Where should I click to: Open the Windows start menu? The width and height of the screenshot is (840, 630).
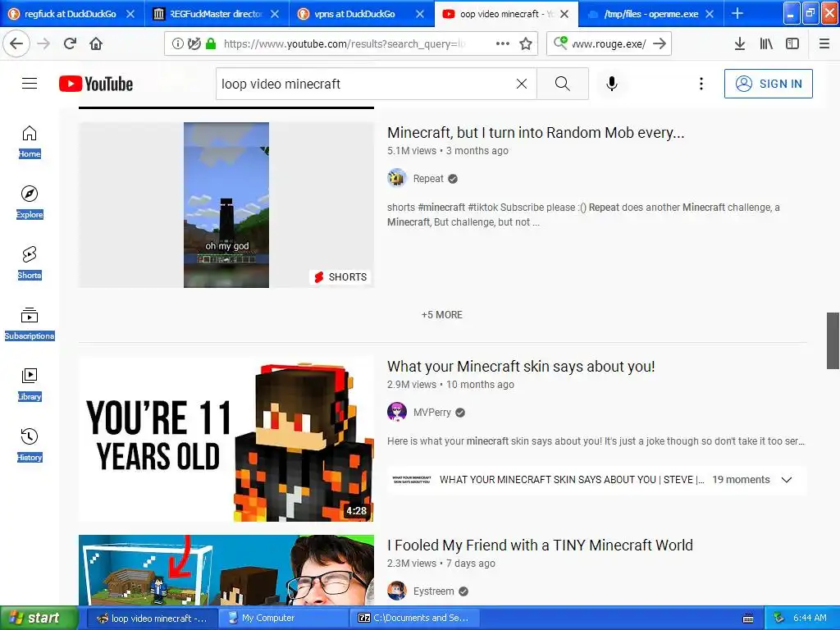(x=39, y=618)
